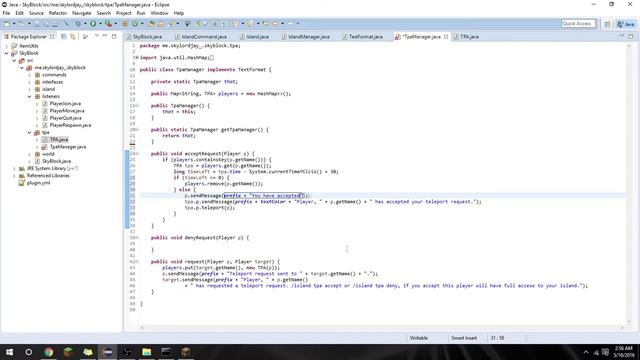
Task: Close the TpaManager.java tab
Action: 446,37
